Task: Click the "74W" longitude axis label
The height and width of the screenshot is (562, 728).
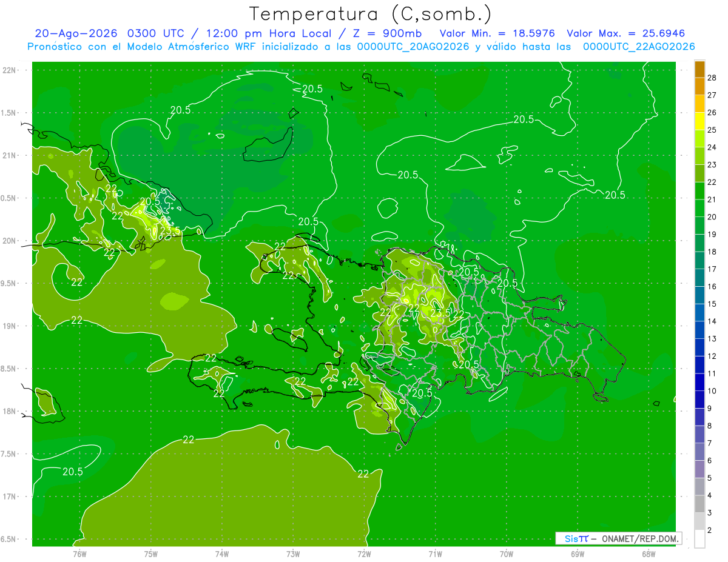Action: 222,553
